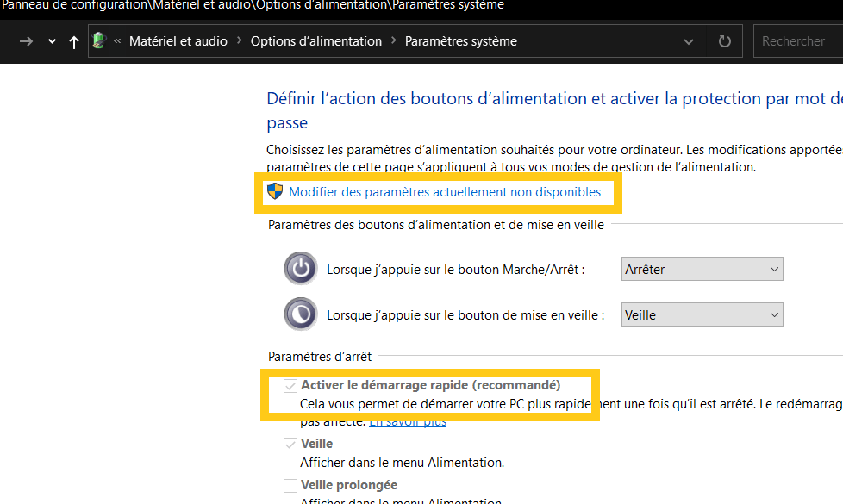
Task: Expand hidden breadcrumb locations chevron
Action: 117,41
